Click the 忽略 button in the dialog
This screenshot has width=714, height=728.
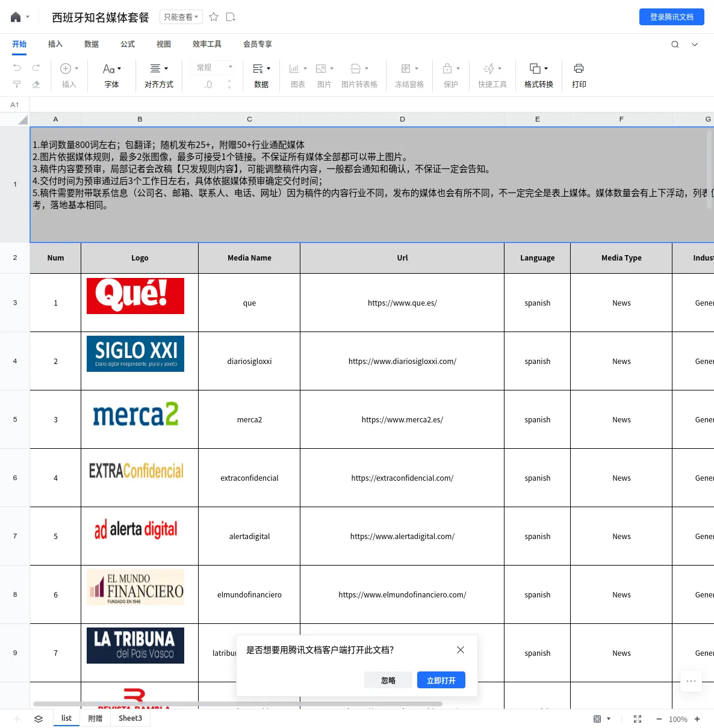point(388,680)
